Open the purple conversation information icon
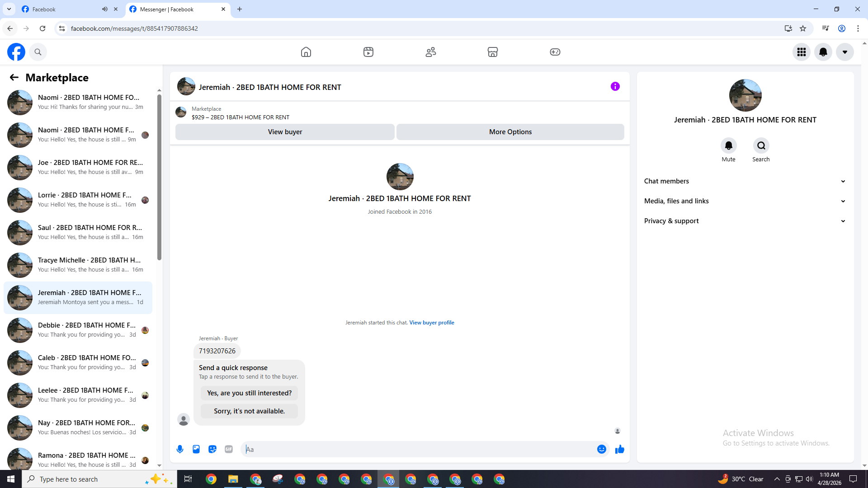 615,86
